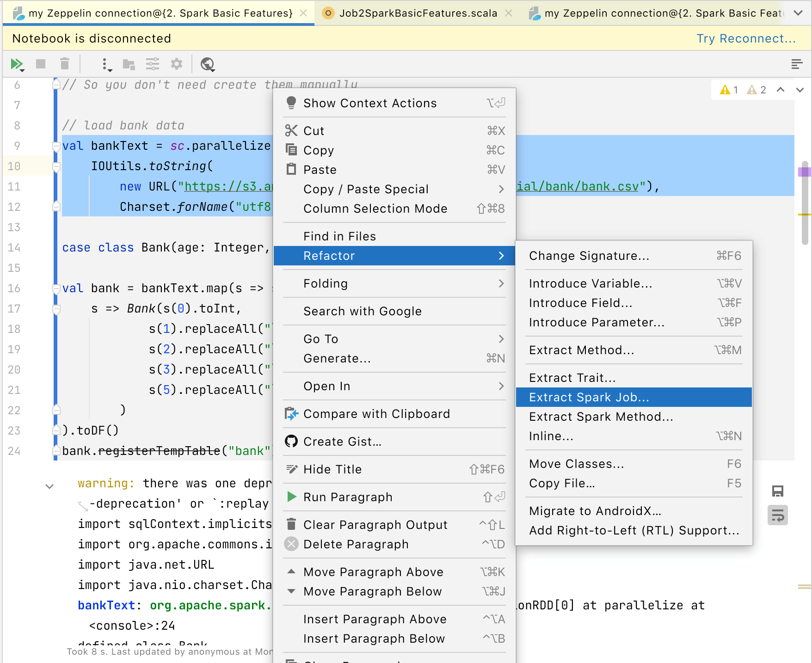
Task: Switch to Job2SparkBasicFeatures.scala tab
Action: point(418,13)
